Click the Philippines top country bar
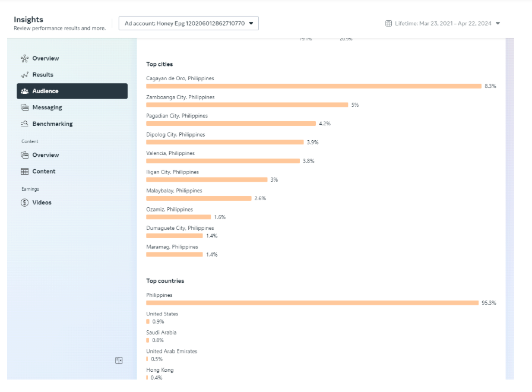Screen dimensions: 532x392 click(x=312, y=303)
